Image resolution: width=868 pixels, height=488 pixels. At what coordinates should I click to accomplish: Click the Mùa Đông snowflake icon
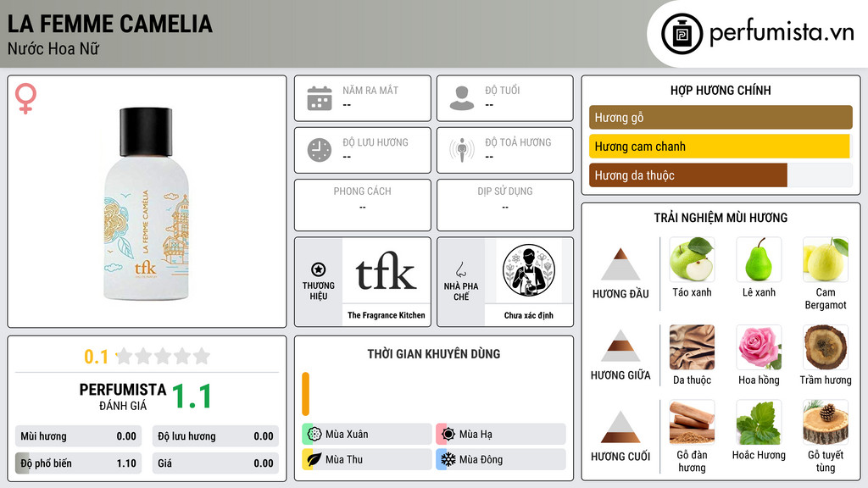tap(448, 459)
